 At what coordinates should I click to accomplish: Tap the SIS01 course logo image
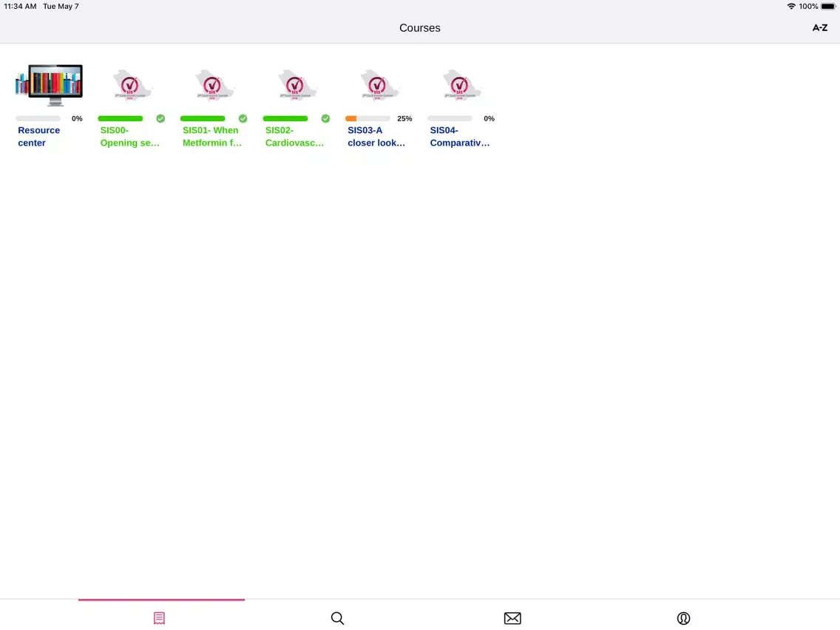pos(214,85)
